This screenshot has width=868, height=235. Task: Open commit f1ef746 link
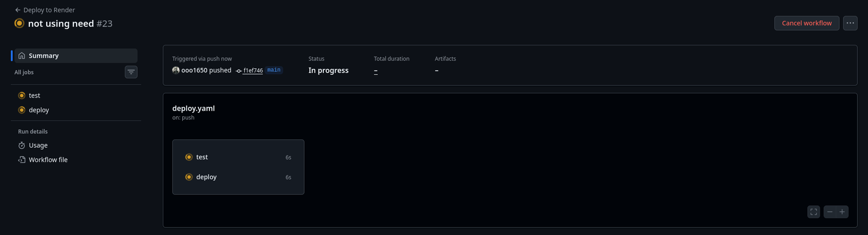253,71
